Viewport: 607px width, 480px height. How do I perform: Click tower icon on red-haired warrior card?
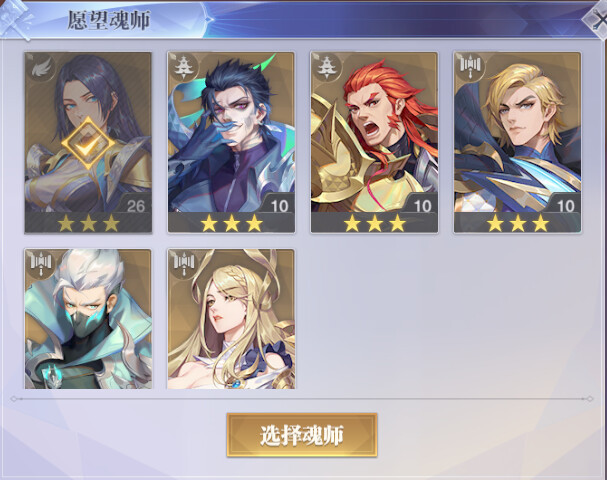[x=327, y=68]
